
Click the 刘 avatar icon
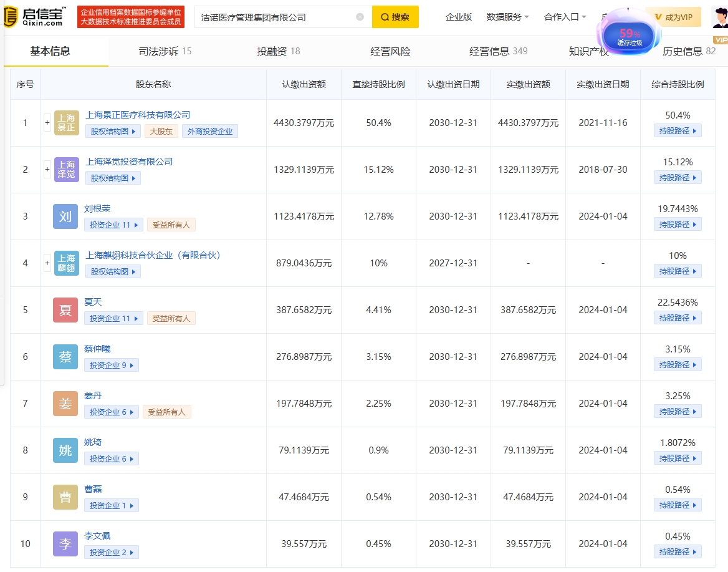[x=65, y=216]
